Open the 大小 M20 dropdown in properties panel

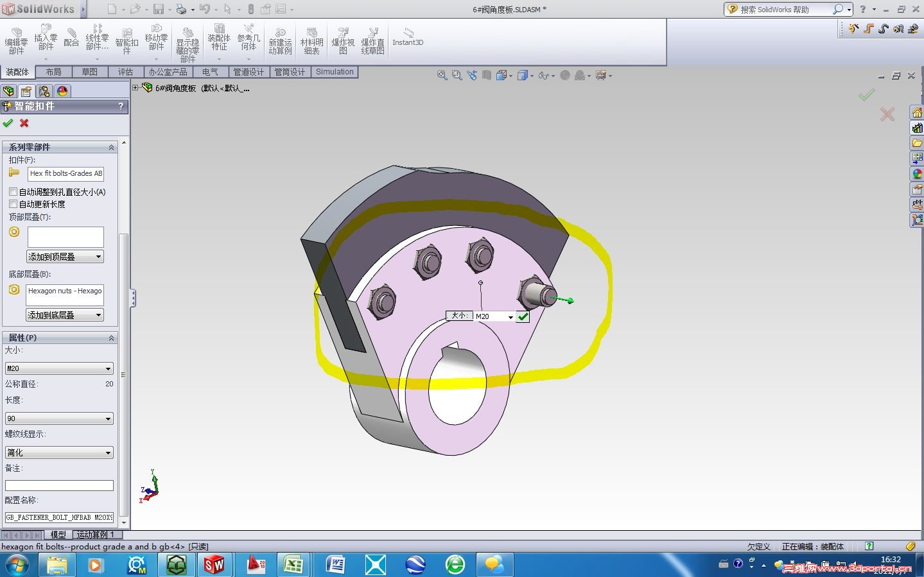coord(59,368)
